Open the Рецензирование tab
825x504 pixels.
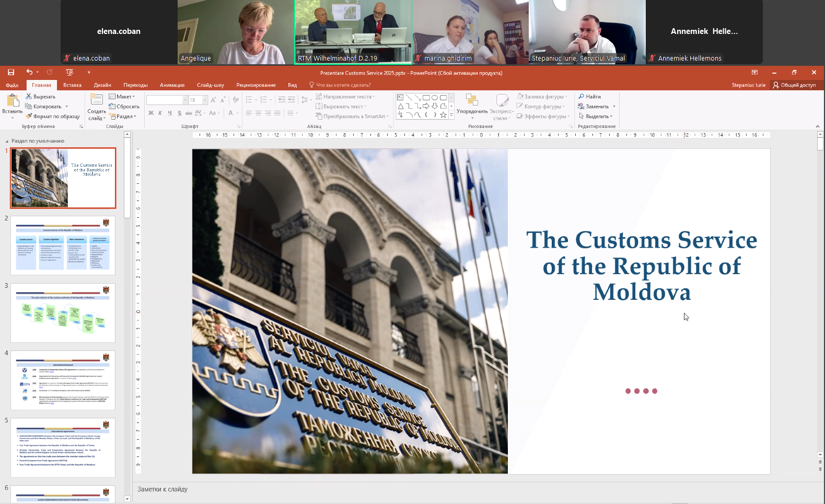point(255,85)
